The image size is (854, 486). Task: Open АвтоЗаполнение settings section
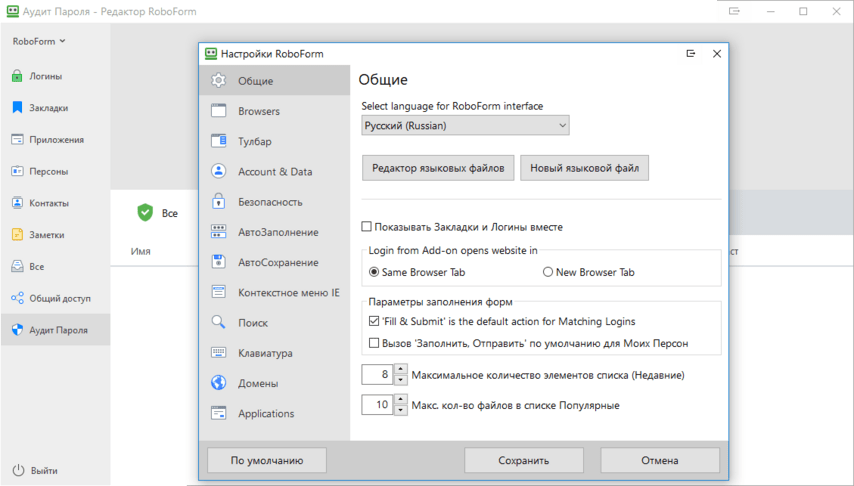[274, 232]
